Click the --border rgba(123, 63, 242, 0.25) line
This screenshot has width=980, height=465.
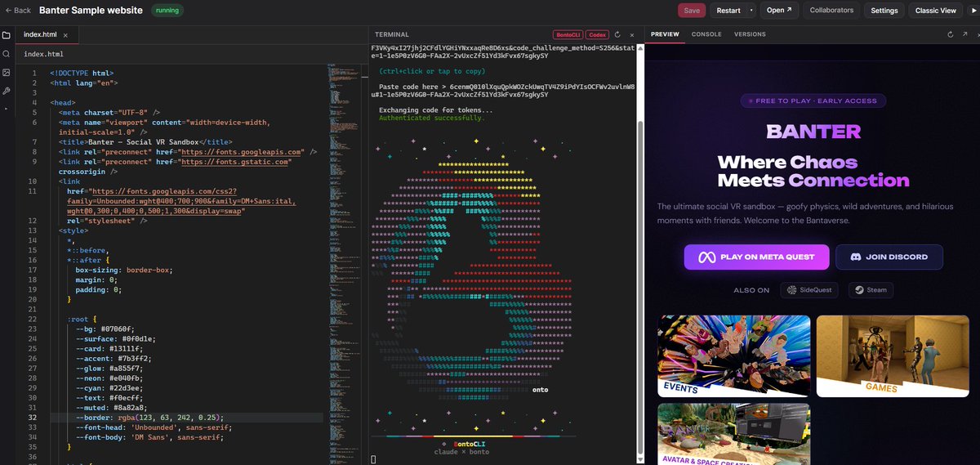coord(149,417)
